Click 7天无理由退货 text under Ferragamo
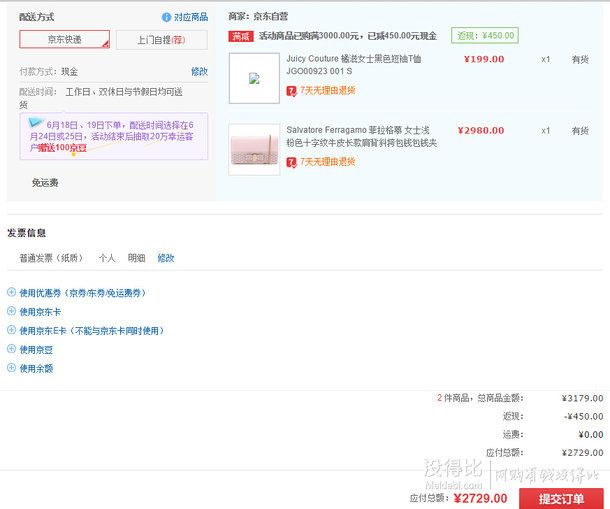The width and height of the screenshot is (610, 509). 328,162
